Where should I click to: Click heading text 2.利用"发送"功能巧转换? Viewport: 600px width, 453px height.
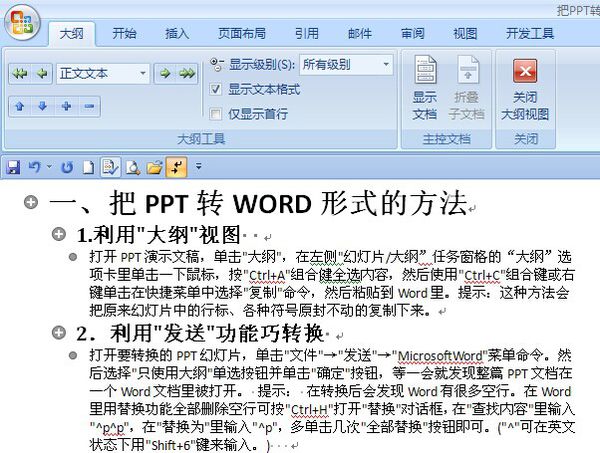(201, 333)
